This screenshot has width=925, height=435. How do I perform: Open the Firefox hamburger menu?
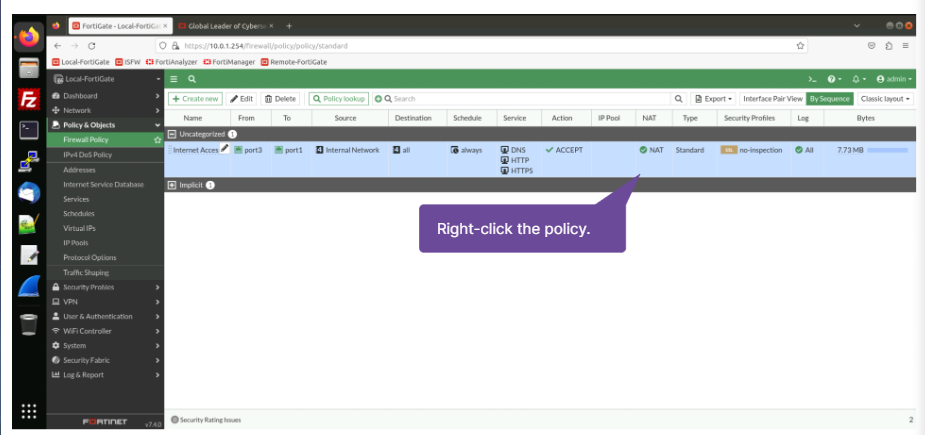tap(905, 46)
